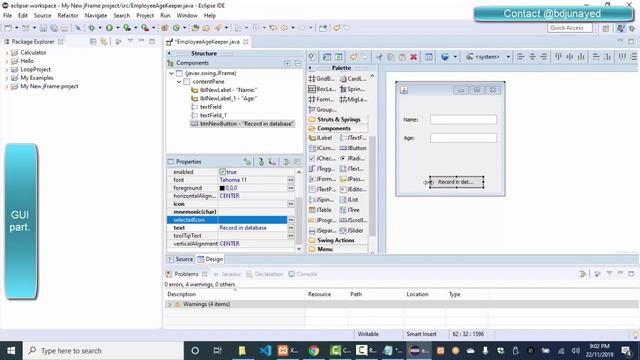The width and height of the screenshot is (640, 360).
Task: Select CardLayout in the Palette layouts
Action: pyautogui.click(x=353, y=79)
